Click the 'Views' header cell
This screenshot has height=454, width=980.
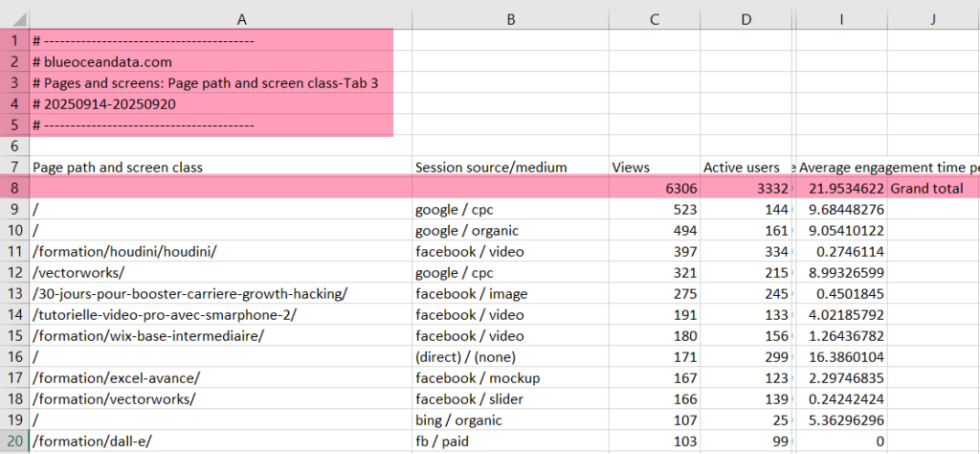point(655,167)
